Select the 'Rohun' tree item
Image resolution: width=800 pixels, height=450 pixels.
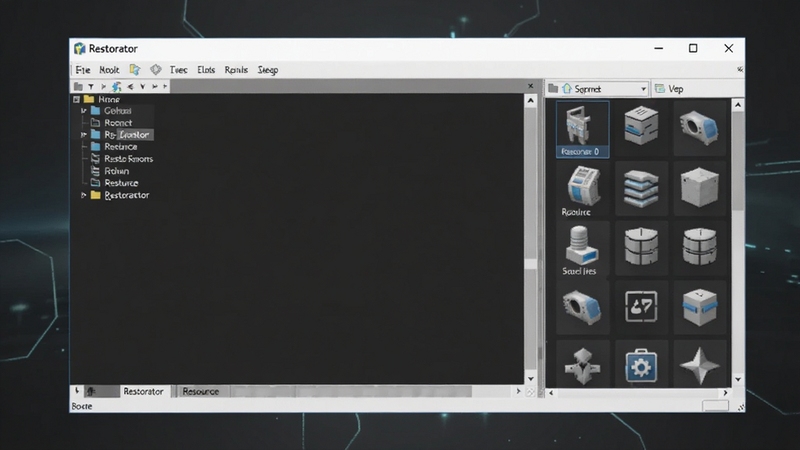click(116, 171)
